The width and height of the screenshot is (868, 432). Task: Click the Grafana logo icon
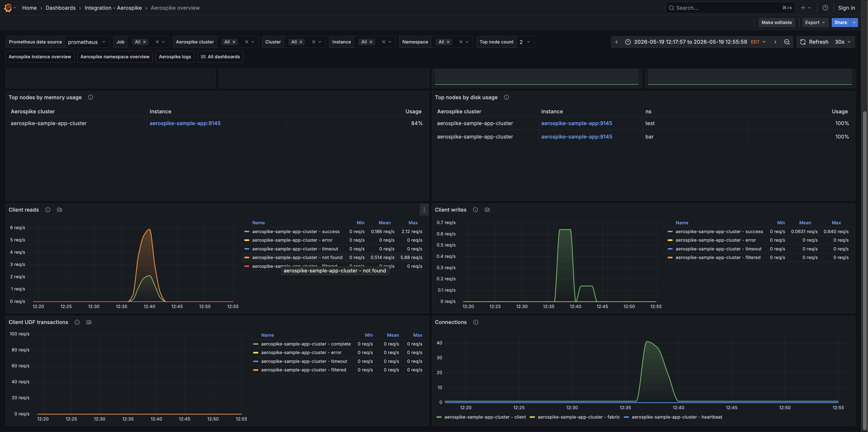click(x=8, y=8)
